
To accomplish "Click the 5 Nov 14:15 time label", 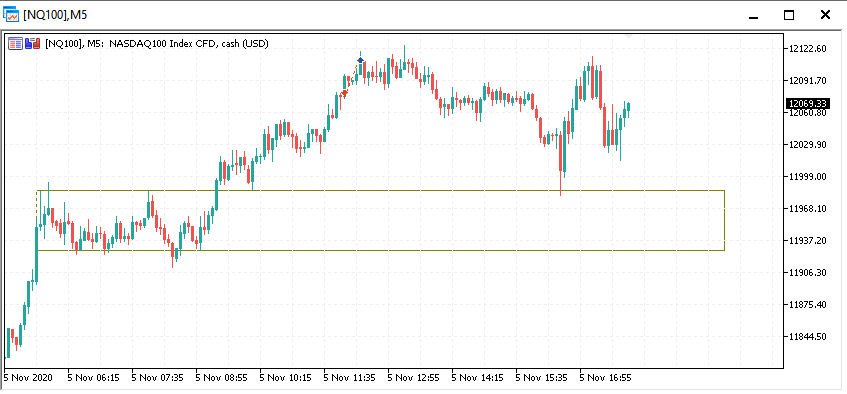I will (478, 377).
